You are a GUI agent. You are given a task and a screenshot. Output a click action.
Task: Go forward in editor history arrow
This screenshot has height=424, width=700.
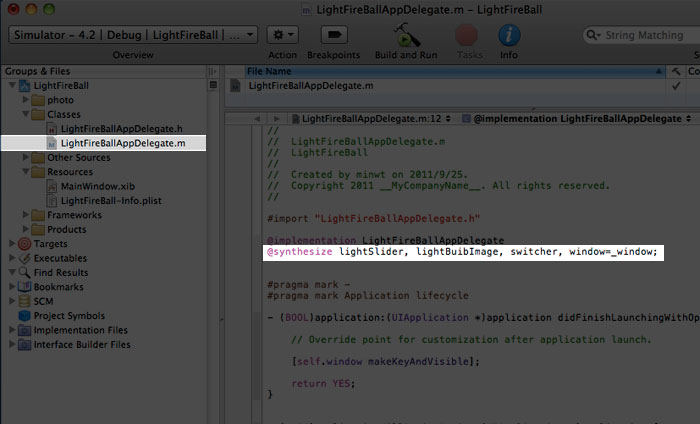click(276, 119)
